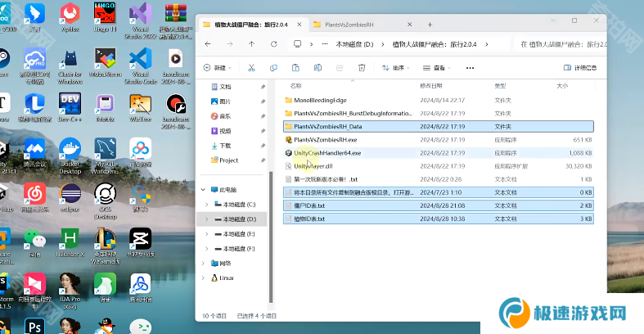Select the PlantsVsZombiesRH_Data folder
This screenshot has height=334, width=644.
[439, 127]
